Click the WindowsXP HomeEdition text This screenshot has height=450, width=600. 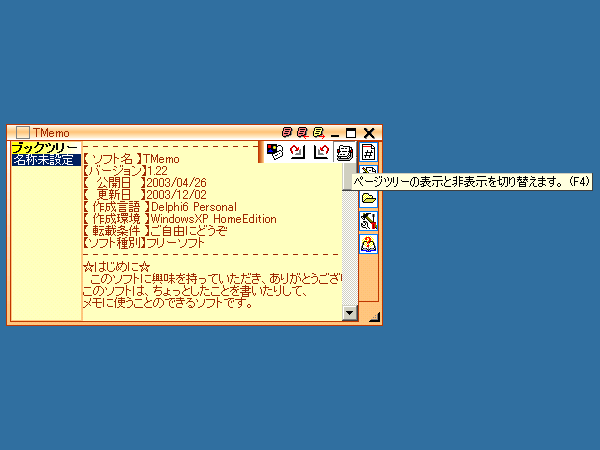pyautogui.click(x=214, y=219)
